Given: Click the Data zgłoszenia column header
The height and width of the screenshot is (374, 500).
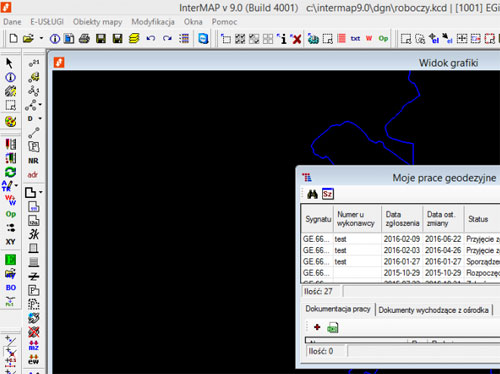Looking at the screenshot, I should [x=402, y=219].
